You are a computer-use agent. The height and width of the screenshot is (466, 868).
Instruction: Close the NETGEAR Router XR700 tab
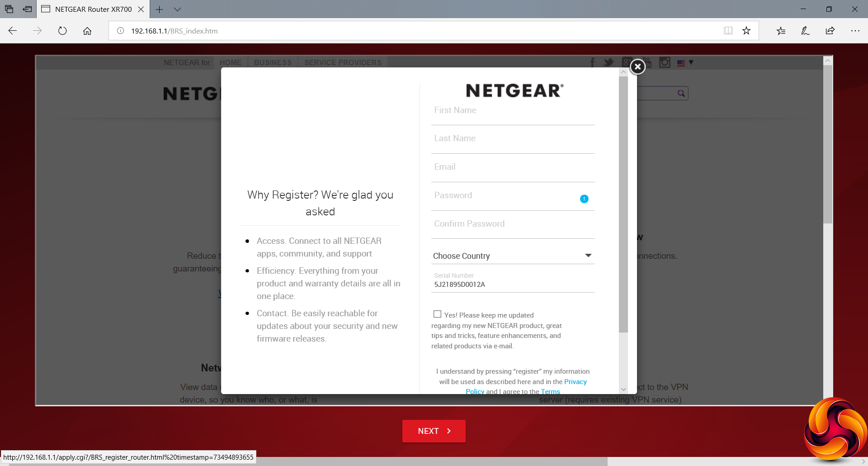[x=141, y=9]
